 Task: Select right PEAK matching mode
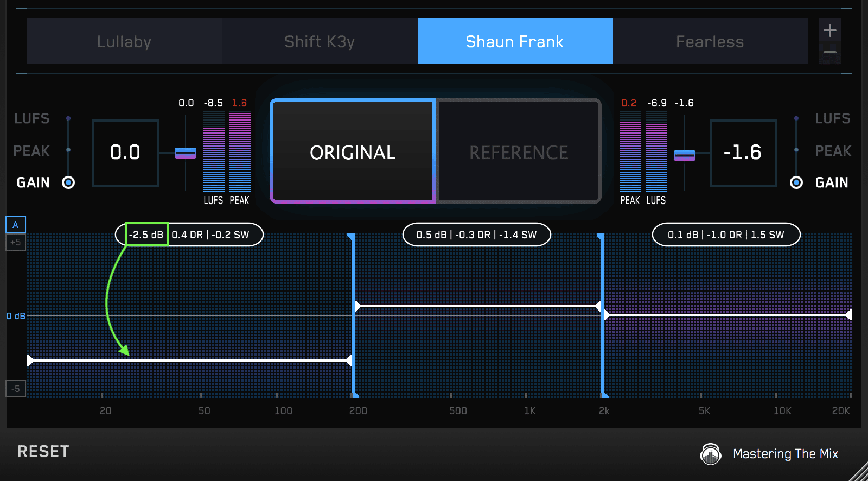click(x=796, y=150)
